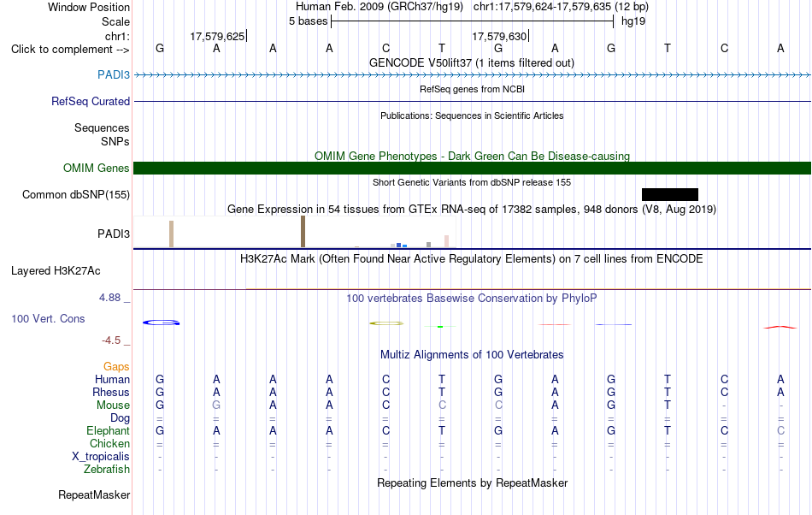Open the RefSeq Curated track label
Screen dimensions: 812x515
[90, 101]
